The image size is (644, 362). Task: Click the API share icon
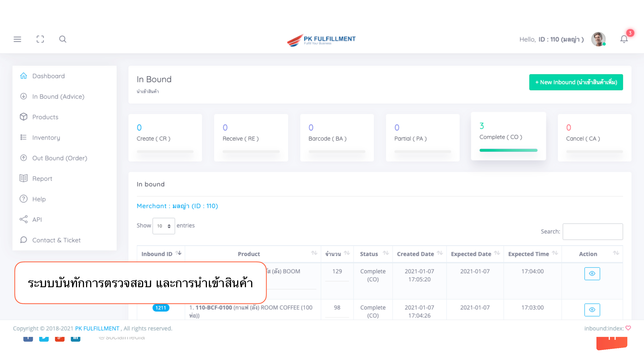tap(23, 219)
